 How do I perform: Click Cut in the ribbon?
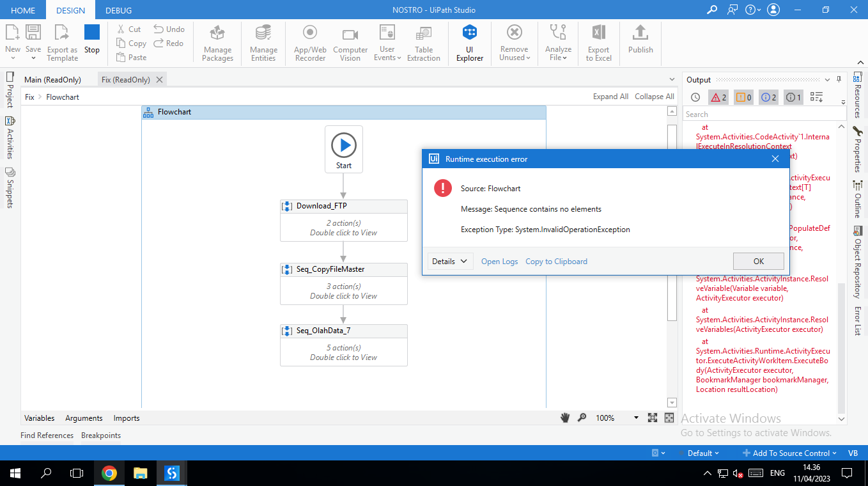coord(128,29)
